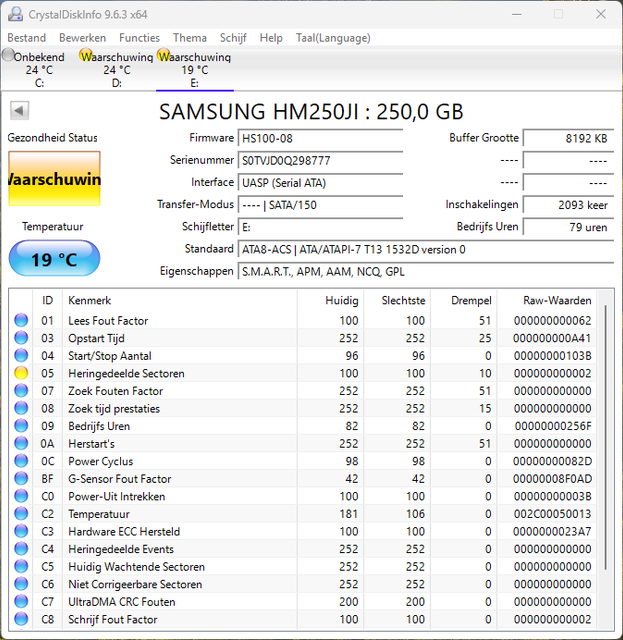Click the Inschakelingen field 2093 keer
The image size is (623, 640).
(568, 204)
